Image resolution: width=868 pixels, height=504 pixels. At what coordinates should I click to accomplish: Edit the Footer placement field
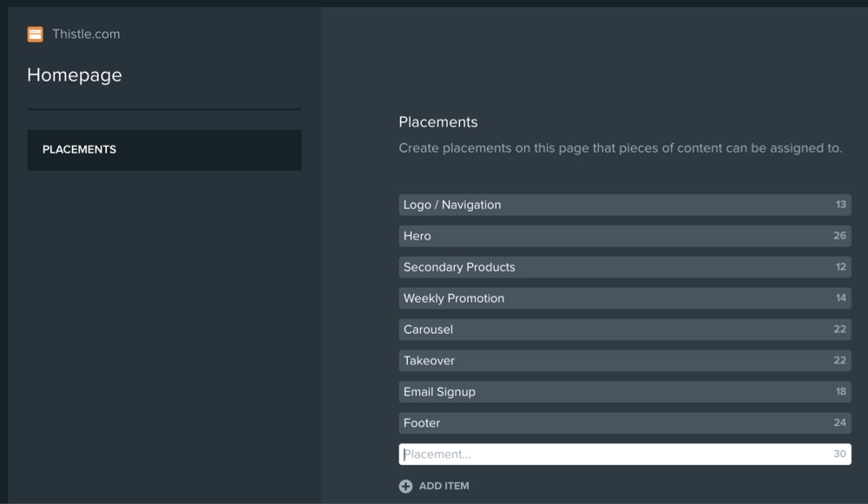(x=625, y=422)
